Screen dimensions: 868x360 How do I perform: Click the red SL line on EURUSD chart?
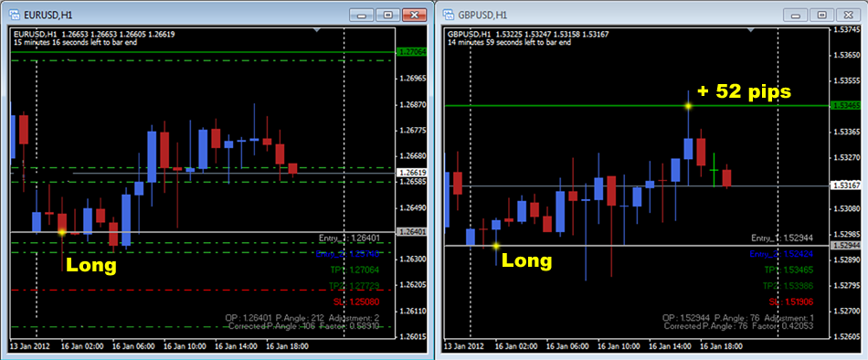point(203,291)
